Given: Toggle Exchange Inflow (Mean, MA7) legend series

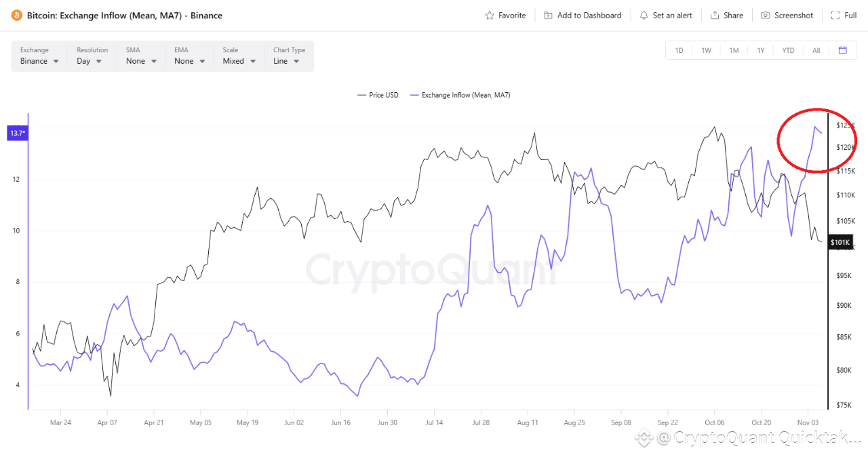Looking at the screenshot, I should [460, 95].
